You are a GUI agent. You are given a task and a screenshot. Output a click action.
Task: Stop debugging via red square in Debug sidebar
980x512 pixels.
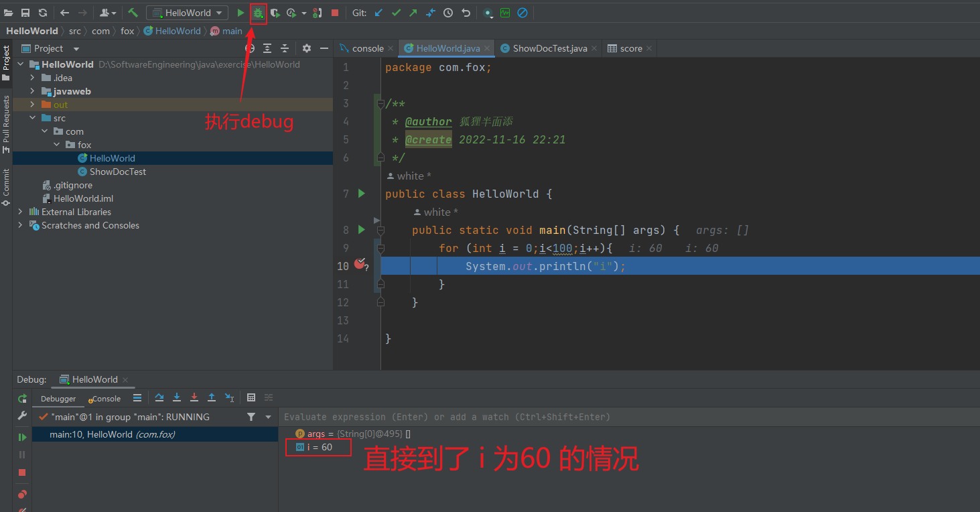(22, 472)
